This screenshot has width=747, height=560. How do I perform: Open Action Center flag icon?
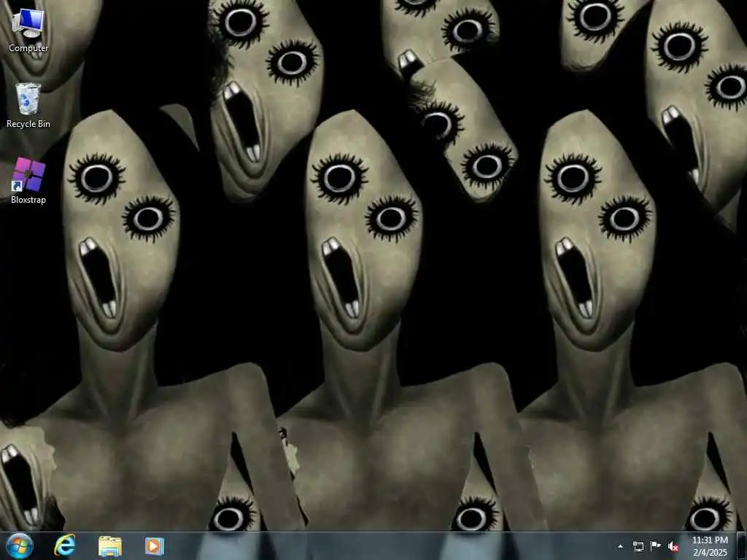[656, 546]
